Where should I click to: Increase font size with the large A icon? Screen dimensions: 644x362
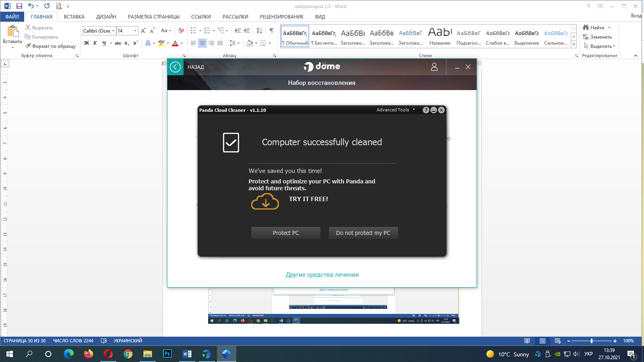tap(143, 31)
